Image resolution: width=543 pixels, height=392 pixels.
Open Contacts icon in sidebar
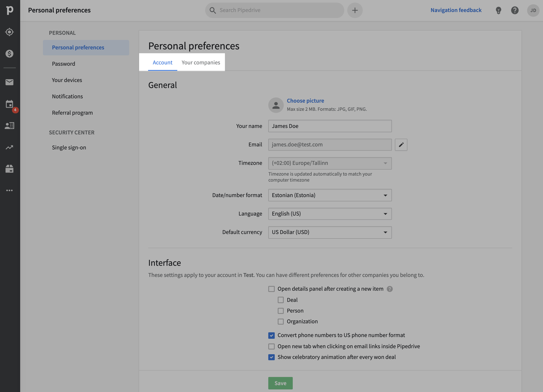[x=9, y=125]
